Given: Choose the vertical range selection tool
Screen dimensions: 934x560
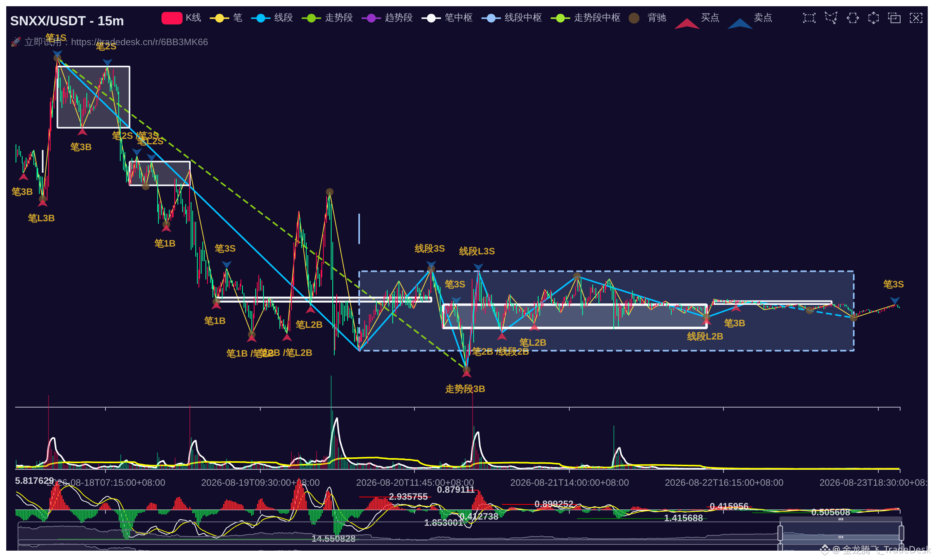Looking at the screenshot, I should point(873,18).
